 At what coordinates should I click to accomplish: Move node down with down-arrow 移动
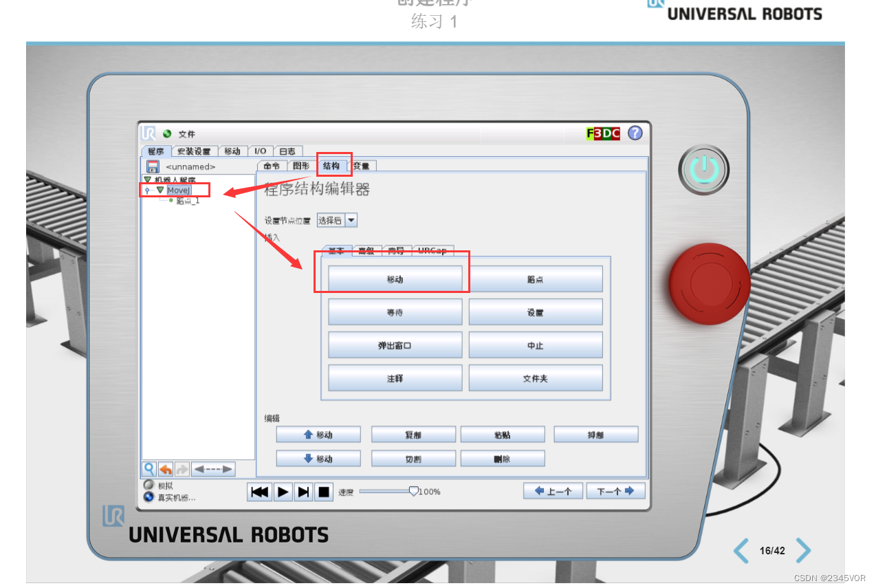point(318,459)
